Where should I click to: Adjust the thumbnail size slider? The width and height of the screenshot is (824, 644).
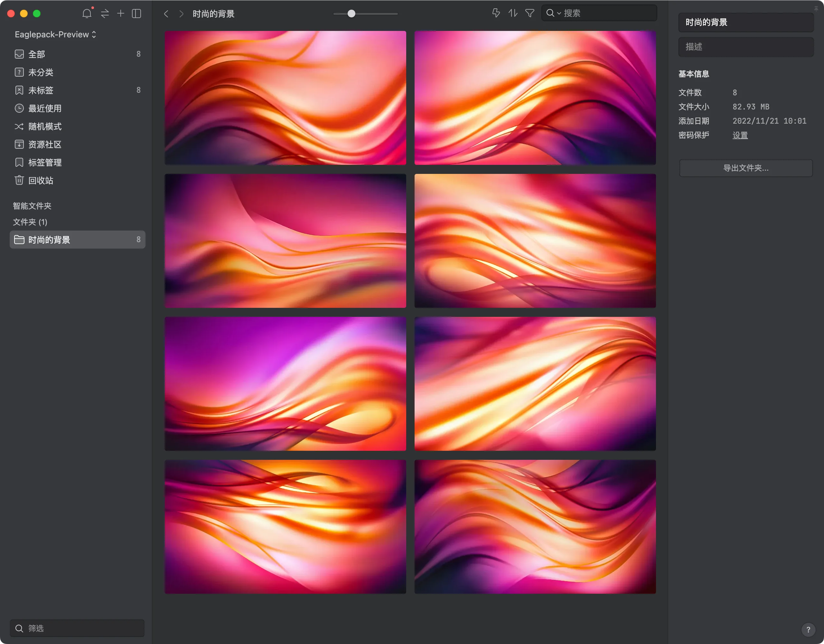(351, 14)
